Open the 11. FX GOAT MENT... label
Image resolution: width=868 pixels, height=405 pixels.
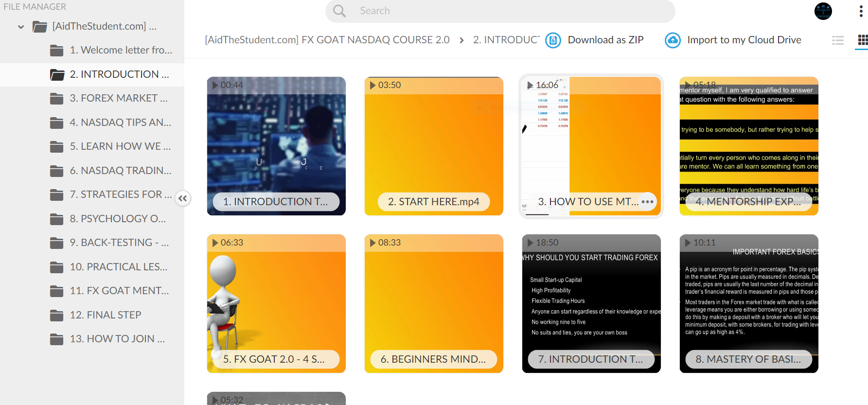(119, 291)
